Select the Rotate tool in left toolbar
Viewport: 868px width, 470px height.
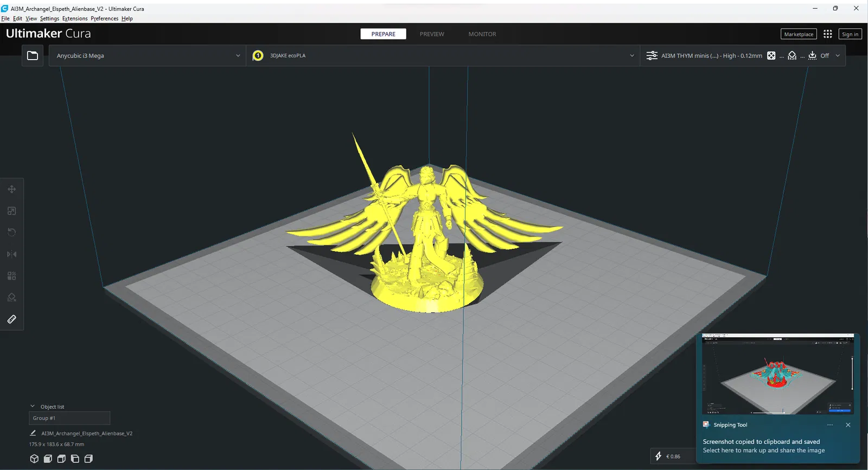tap(12, 233)
